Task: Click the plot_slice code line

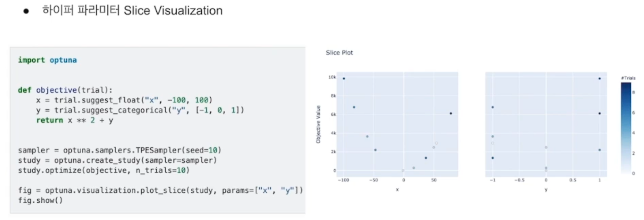Action: coord(160,190)
